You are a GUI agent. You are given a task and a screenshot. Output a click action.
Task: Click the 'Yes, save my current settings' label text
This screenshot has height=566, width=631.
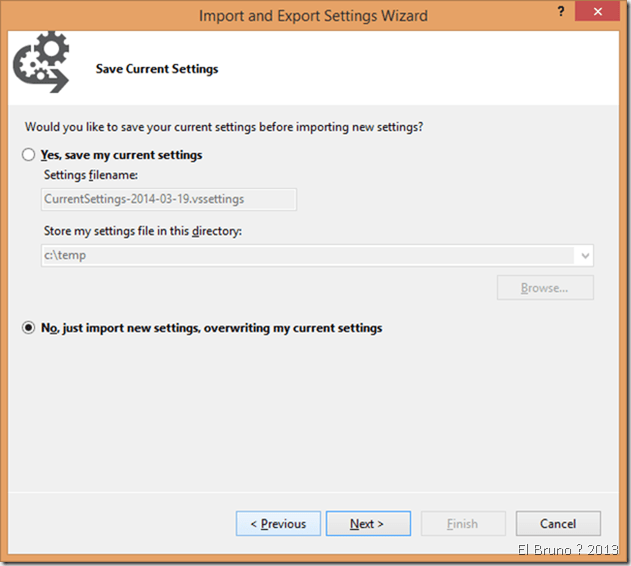coord(121,156)
